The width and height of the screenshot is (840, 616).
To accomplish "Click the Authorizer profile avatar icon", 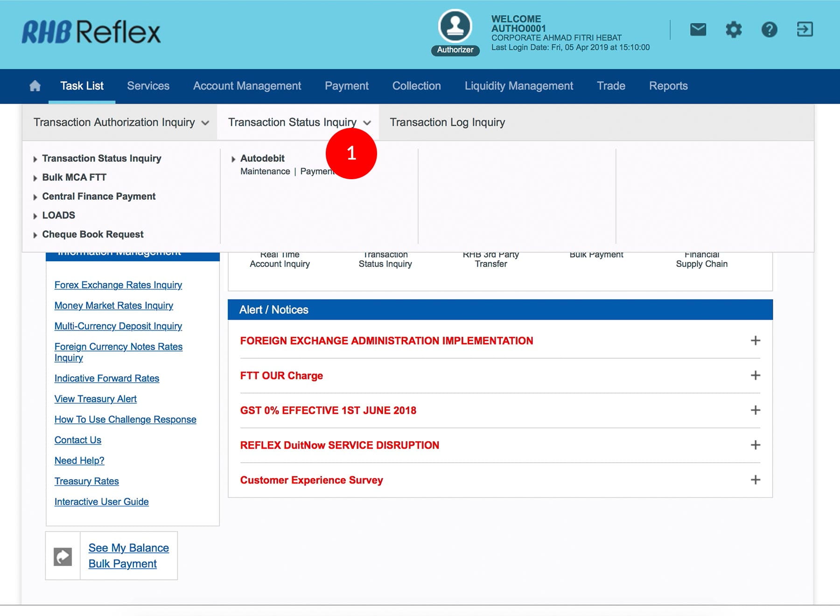I will 455,26.
